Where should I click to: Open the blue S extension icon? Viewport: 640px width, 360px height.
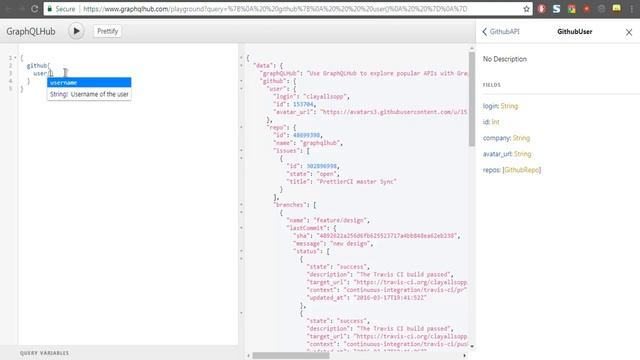point(556,9)
